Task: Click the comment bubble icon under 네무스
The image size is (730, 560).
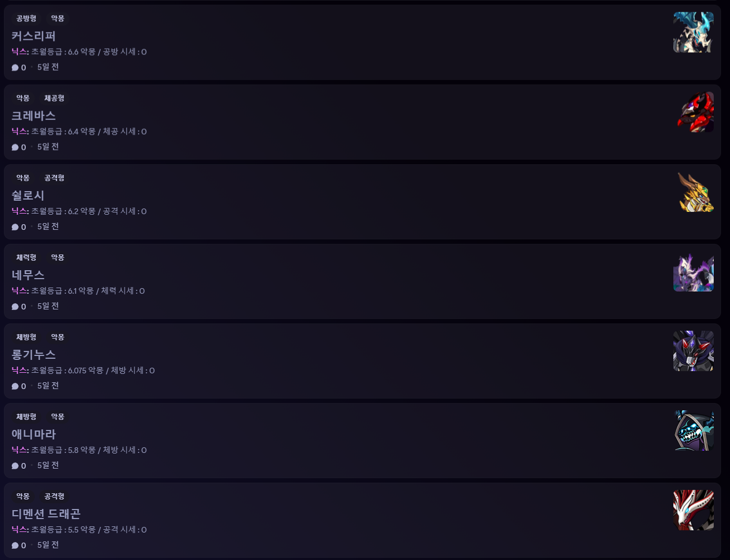Action: pos(15,307)
